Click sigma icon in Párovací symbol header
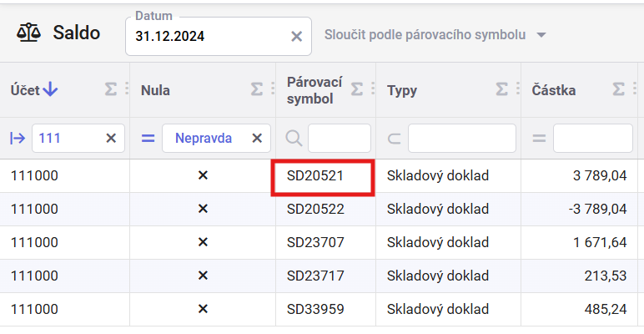The height and width of the screenshot is (334, 644). point(357,89)
